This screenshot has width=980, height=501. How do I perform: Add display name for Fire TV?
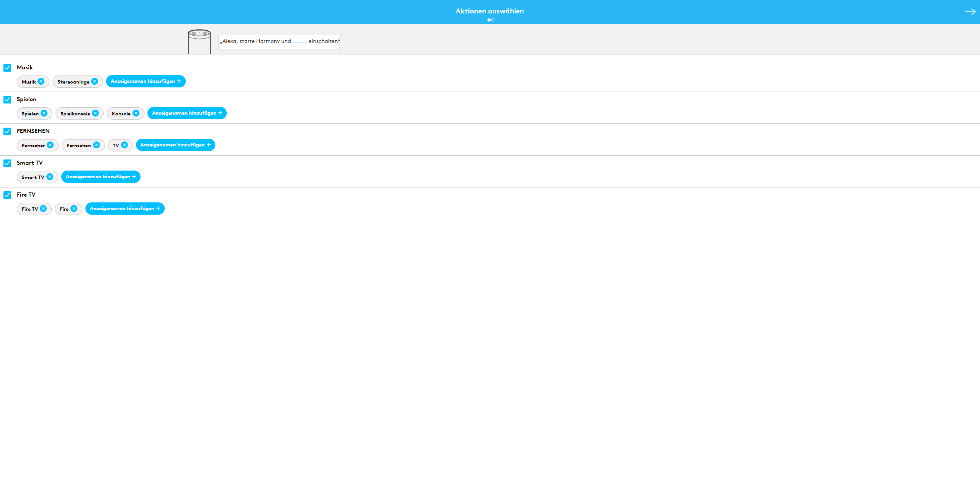coord(125,209)
